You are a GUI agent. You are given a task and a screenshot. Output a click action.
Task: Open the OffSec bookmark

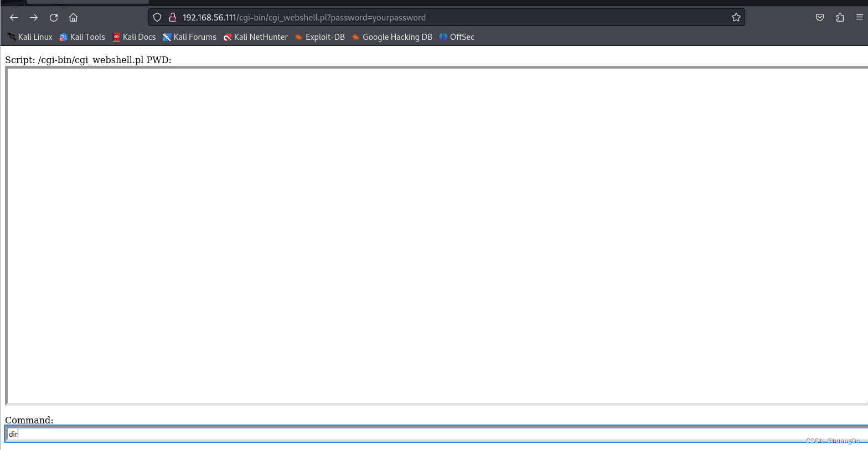coord(457,37)
